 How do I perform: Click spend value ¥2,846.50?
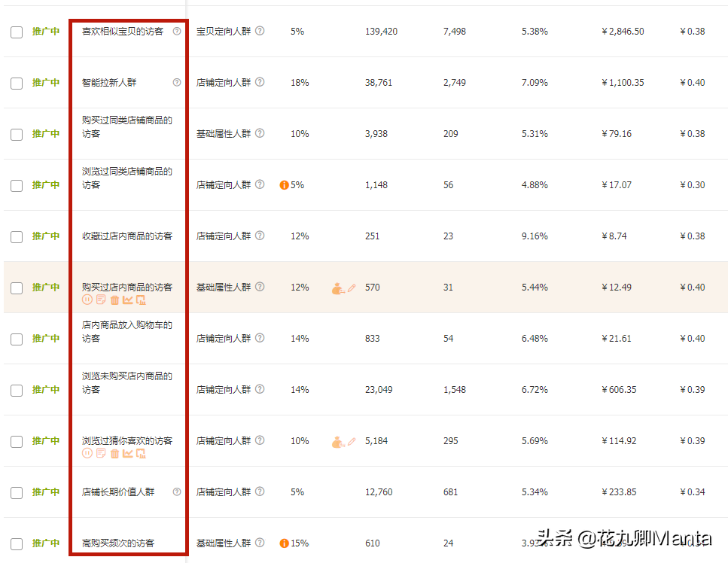[623, 31]
